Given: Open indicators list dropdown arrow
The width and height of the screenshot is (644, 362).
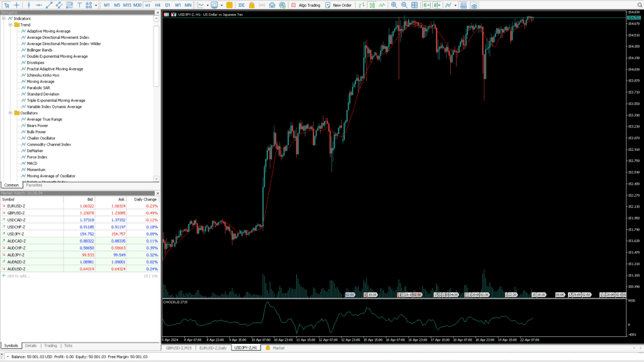Looking at the screenshot, I should click(x=455, y=5).
